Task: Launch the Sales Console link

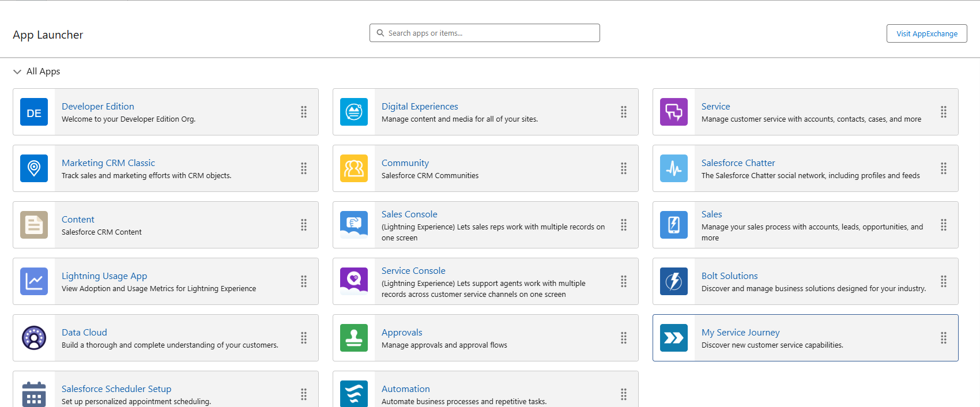Action: click(409, 214)
